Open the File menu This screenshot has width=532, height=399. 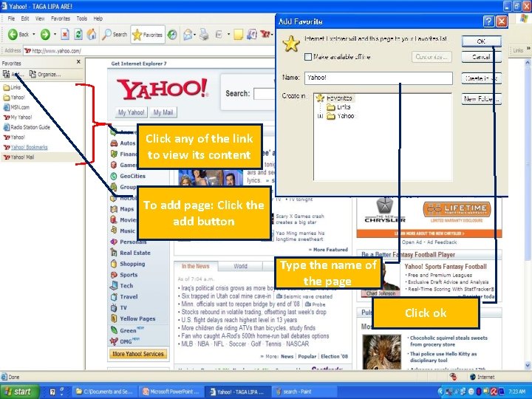11,18
